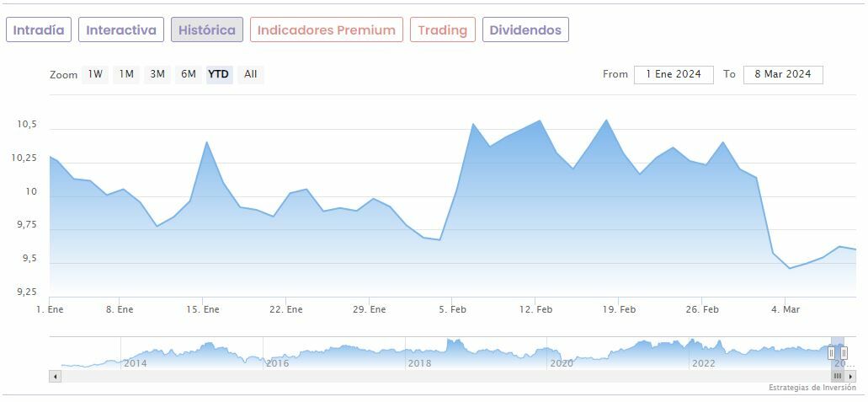The image size is (868, 402).
Task: Switch to the Interactiva tab
Action: tap(121, 30)
